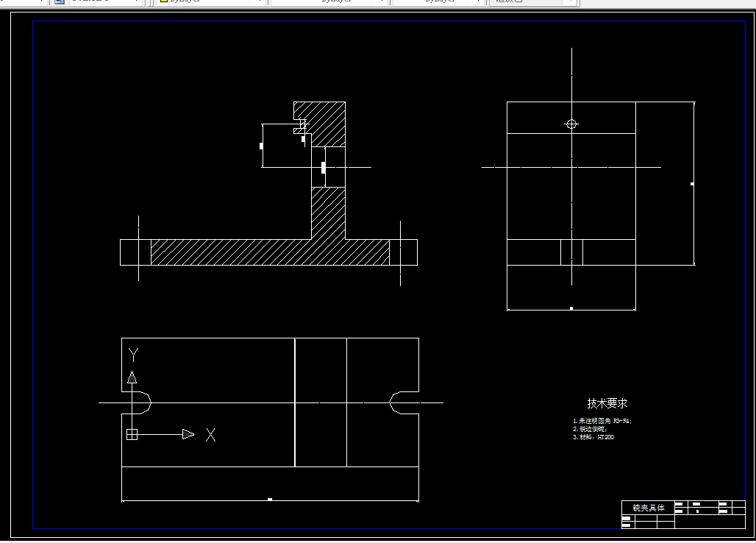The width and height of the screenshot is (756, 543).
Task: Select the small hole circle in right view
Action: (571, 124)
